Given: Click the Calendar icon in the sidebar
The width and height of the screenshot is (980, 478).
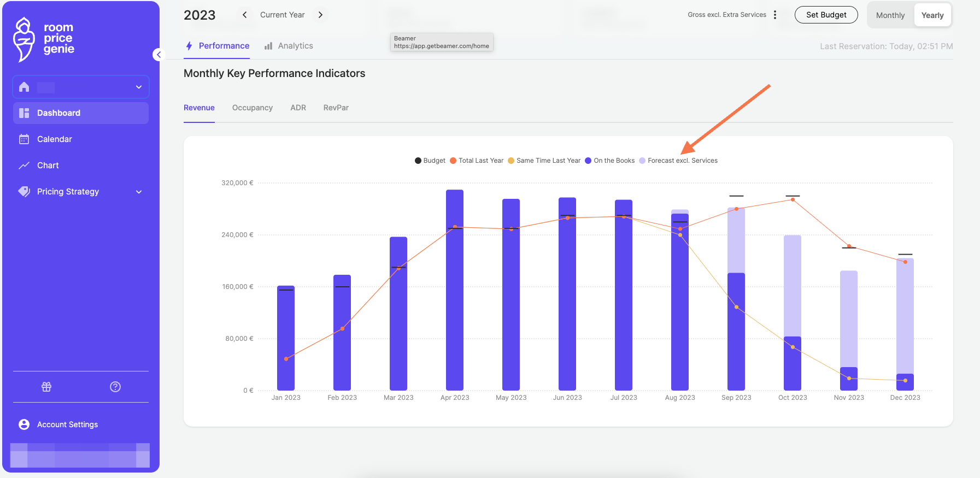Looking at the screenshot, I should (24, 139).
